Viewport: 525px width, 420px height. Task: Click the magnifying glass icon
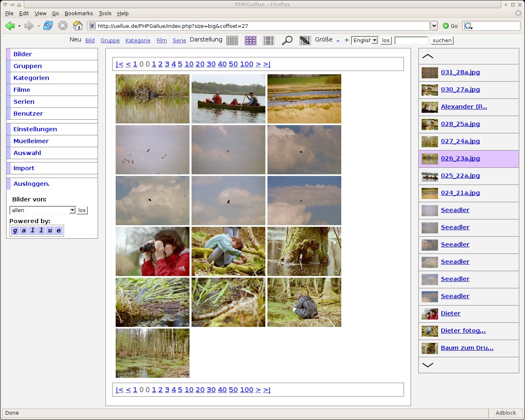pyautogui.click(x=287, y=40)
